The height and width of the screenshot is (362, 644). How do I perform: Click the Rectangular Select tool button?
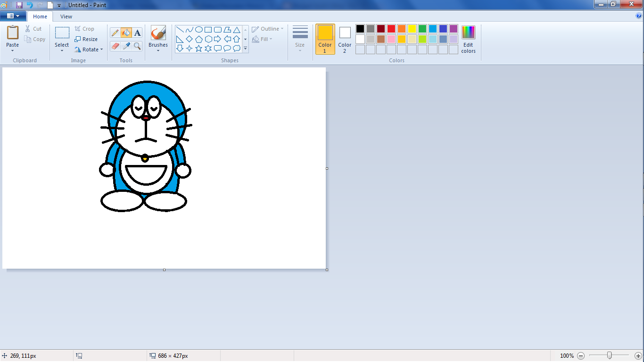62,33
